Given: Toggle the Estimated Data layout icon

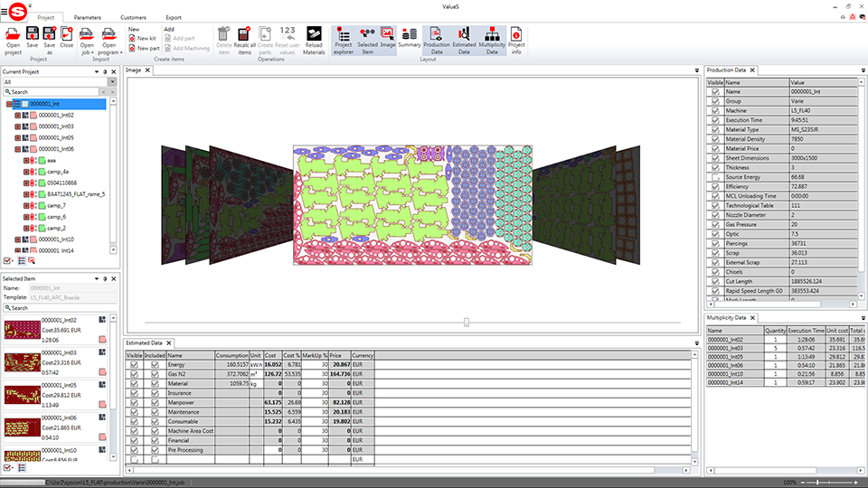Looking at the screenshot, I should point(464,41).
